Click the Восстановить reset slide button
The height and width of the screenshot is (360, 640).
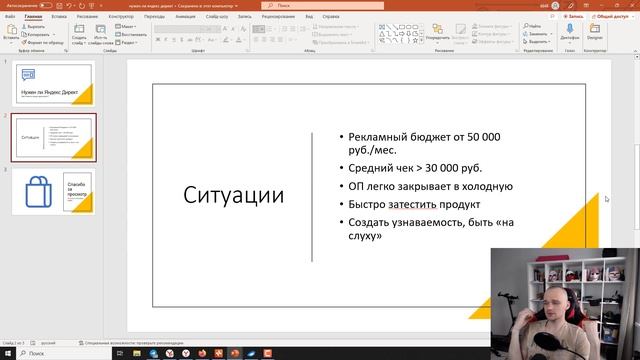131,34
